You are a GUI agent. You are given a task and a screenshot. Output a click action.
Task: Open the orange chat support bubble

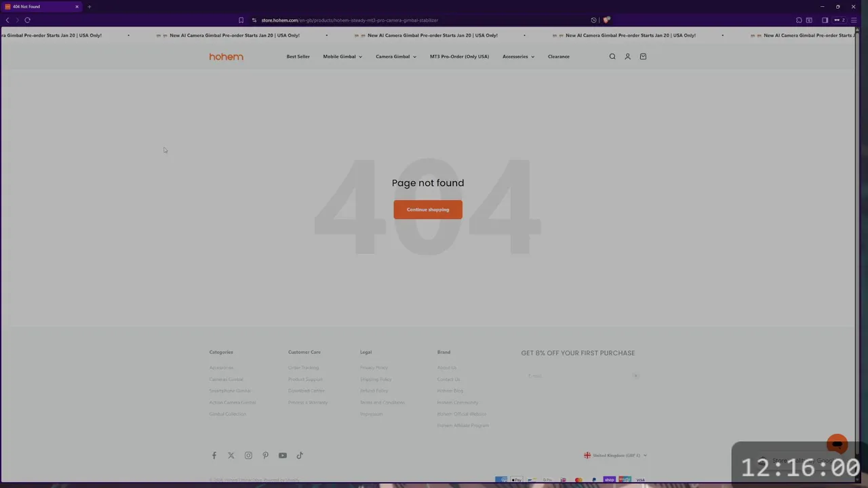pos(837,445)
